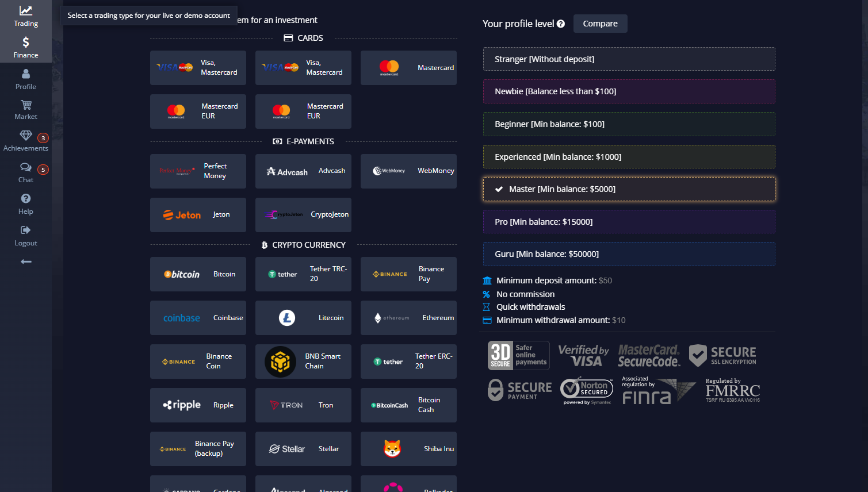This screenshot has width=868, height=492.
Task: Choose Tron deposit option
Action: point(303,405)
